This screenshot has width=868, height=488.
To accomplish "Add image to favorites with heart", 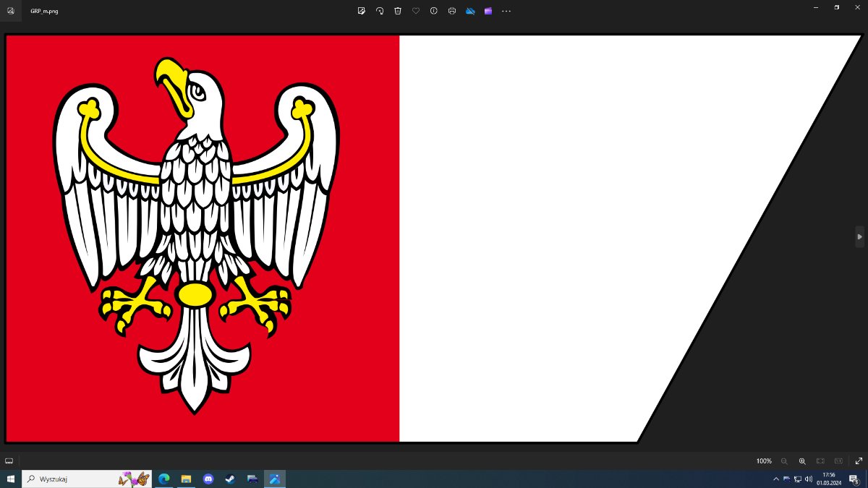I will click(416, 11).
